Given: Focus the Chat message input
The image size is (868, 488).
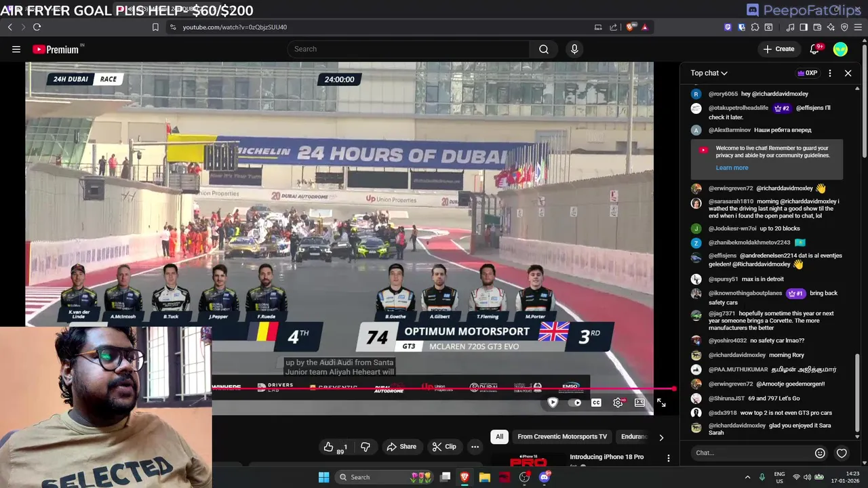Looking at the screenshot, I should pos(751,453).
